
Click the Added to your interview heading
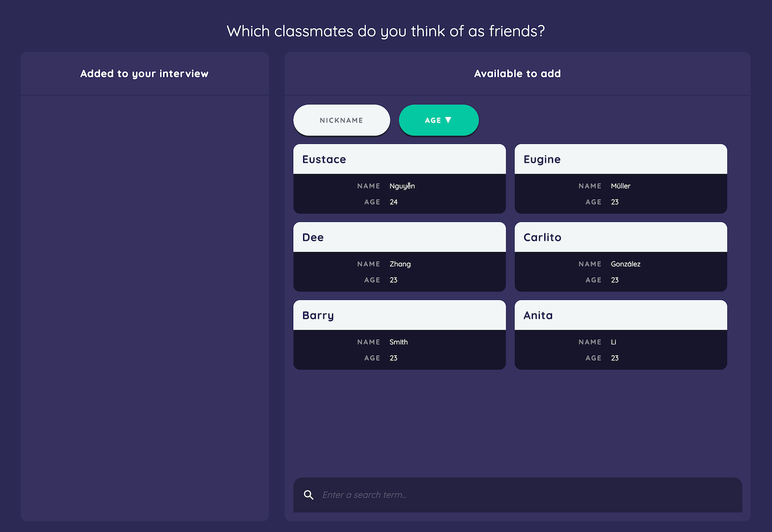point(144,73)
